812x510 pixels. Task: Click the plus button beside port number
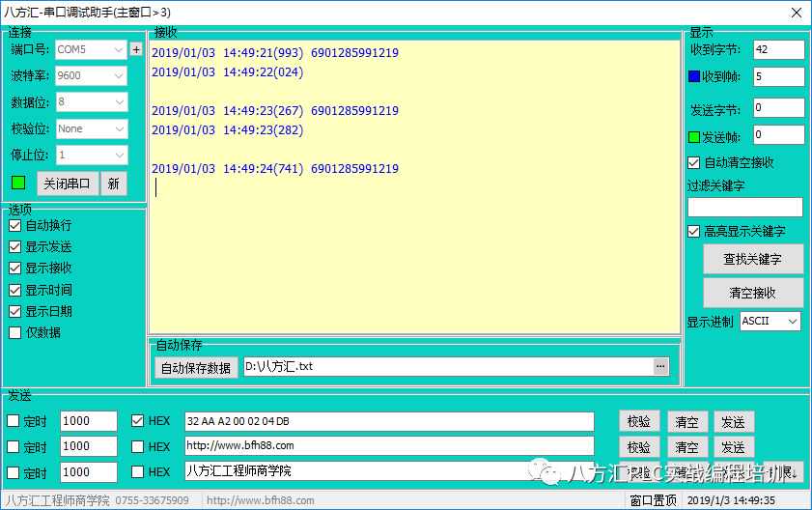pyautogui.click(x=136, y=49)
